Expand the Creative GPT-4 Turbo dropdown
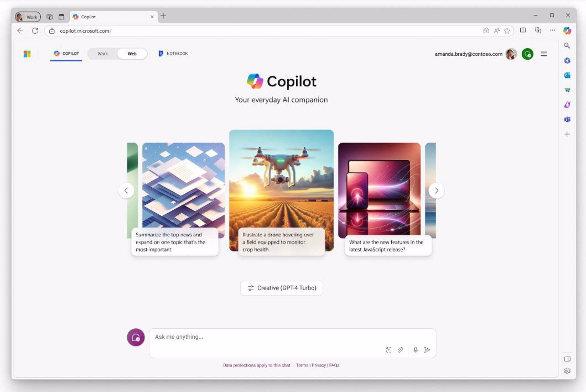The image size is (586, 392). pos(282,288)
